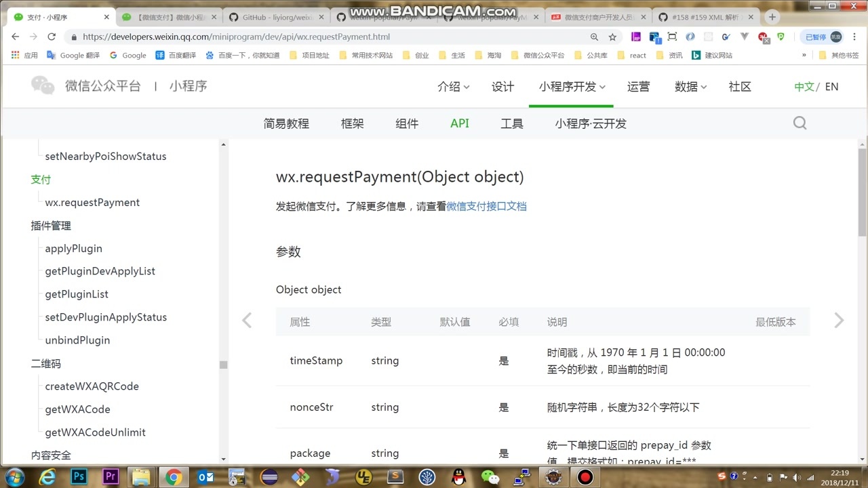Switch to the 工具 tab

(512, 123)
